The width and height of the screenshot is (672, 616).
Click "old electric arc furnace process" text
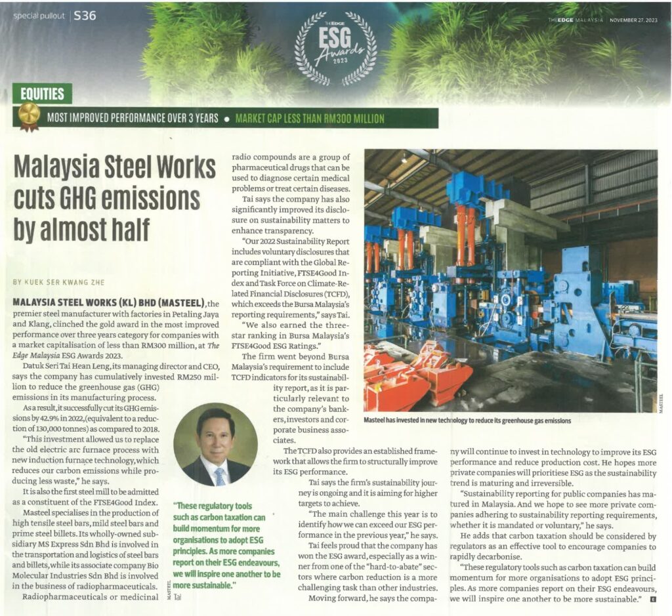point(86,450)
